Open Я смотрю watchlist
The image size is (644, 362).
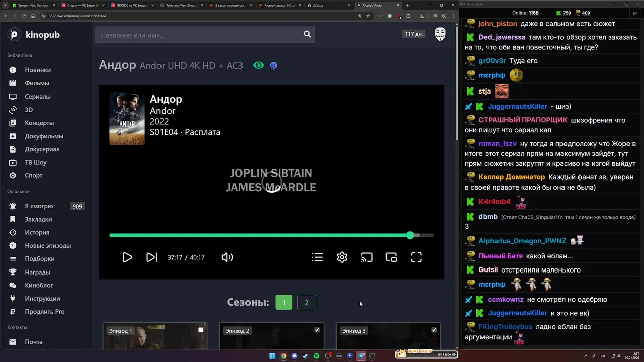coord(39,206)
